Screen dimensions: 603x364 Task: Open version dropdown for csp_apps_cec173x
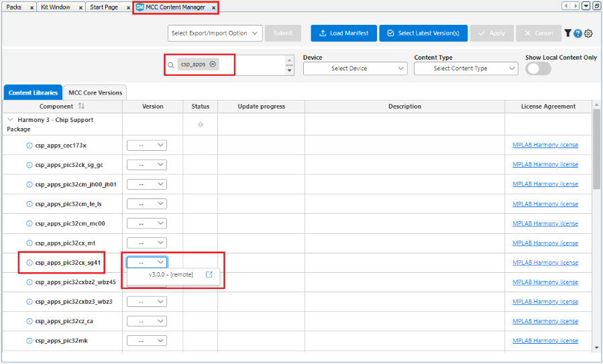[147, 145]
